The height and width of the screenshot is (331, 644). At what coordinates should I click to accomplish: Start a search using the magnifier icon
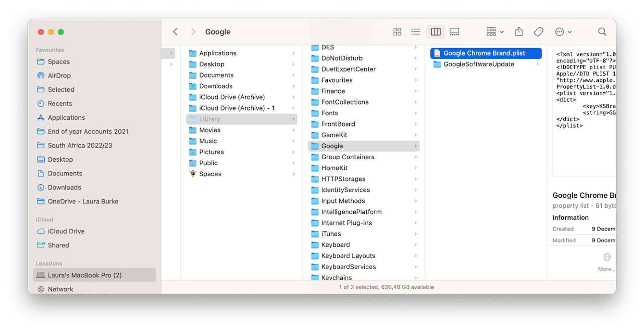tap(602, 31)
